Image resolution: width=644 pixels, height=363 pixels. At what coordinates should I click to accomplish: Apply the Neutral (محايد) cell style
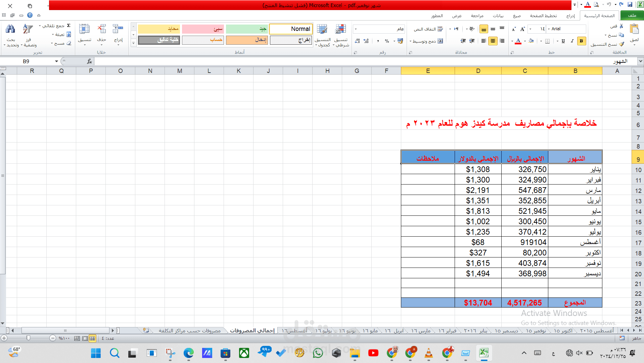159,29
